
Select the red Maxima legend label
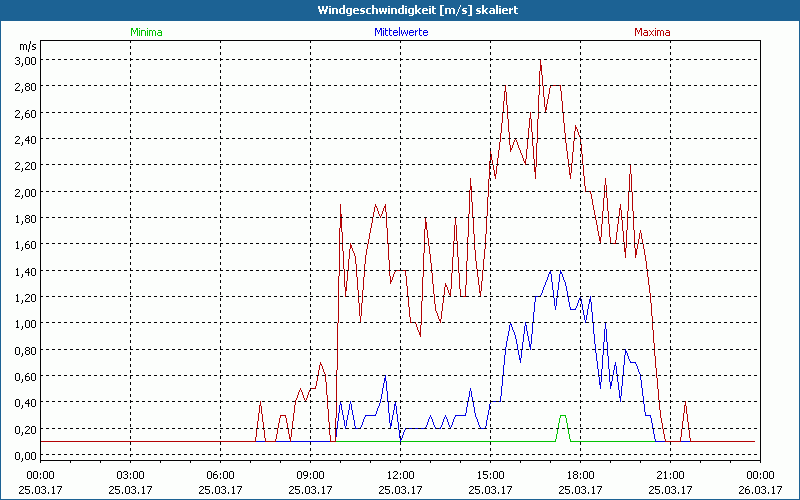pyautogui.click(x=652, y=32)
